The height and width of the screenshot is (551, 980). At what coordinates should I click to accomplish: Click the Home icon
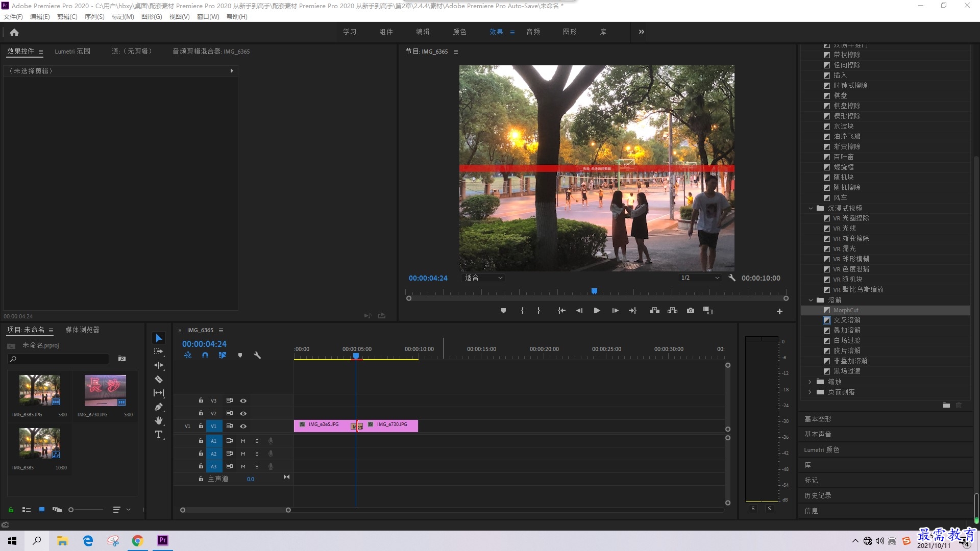(14, 32)
